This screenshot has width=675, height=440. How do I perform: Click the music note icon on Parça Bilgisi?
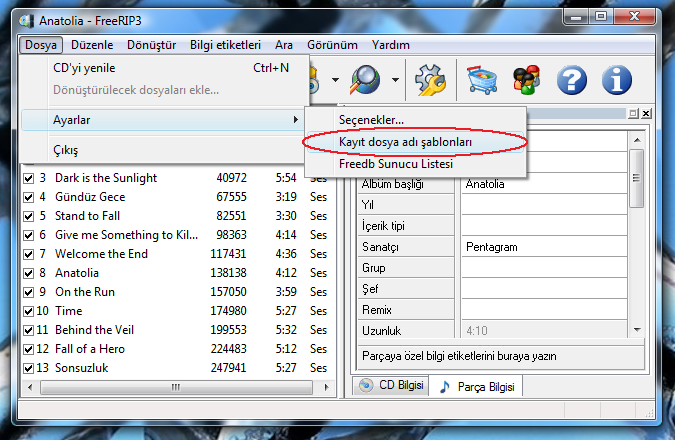tap(445, 387)
